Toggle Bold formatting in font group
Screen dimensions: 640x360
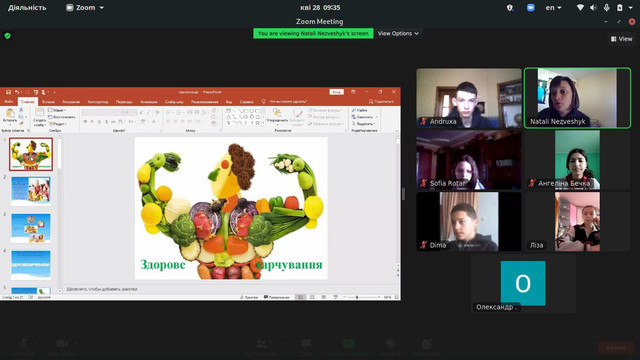[x=85, y=122]
